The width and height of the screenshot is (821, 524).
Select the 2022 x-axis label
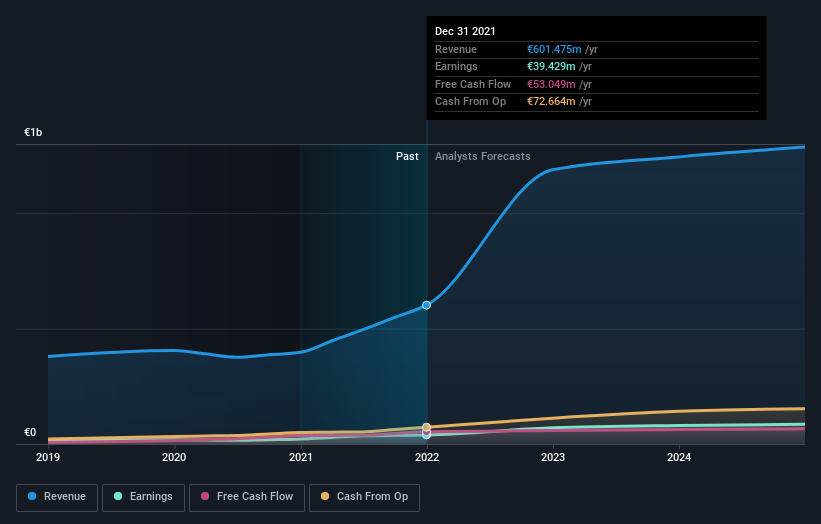click(x=427, y=457)
